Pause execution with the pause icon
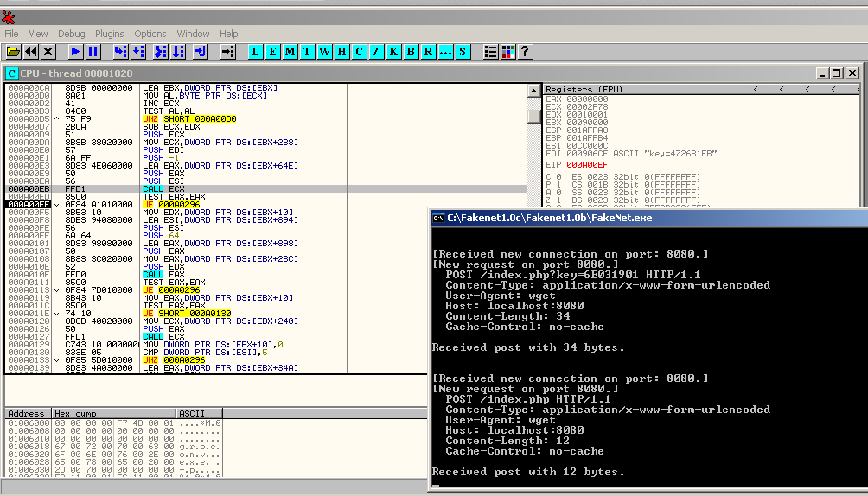868x496 pixels. coord(93,52)
